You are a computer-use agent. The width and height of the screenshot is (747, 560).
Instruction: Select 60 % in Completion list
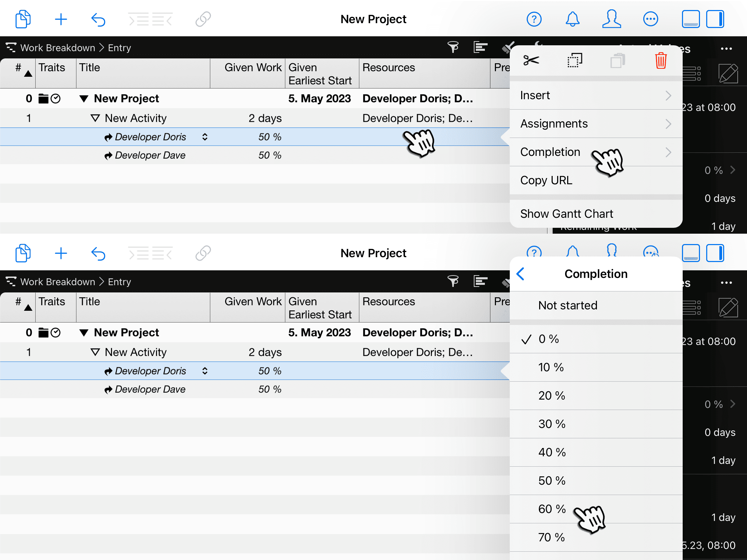point(552,509)
